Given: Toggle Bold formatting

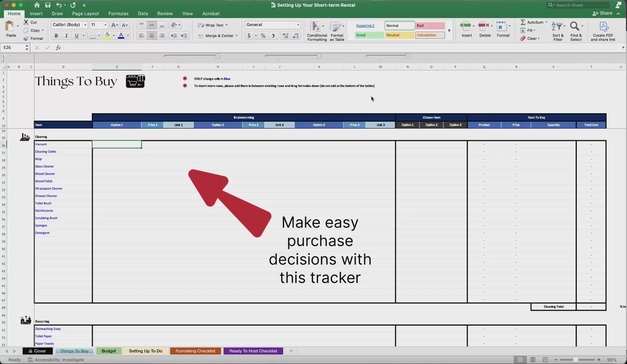Looking at the screenshot, I should point(56,36).
